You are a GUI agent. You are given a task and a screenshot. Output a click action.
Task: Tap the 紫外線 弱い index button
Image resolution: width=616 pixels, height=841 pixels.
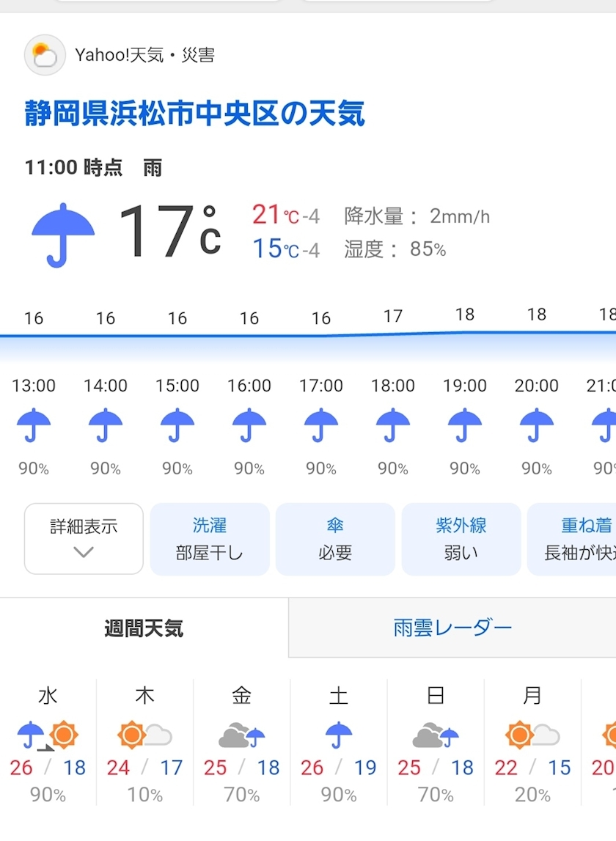coord(461,539)
